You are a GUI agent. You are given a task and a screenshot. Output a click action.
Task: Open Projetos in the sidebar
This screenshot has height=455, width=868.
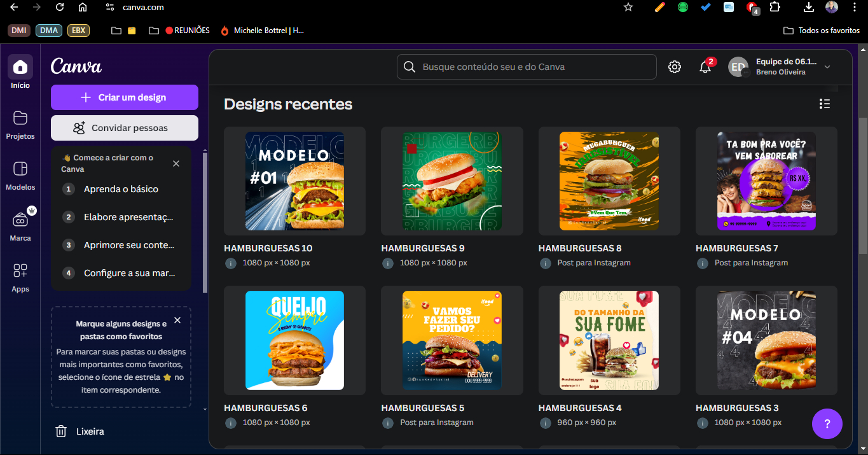(x=20, y=123)
